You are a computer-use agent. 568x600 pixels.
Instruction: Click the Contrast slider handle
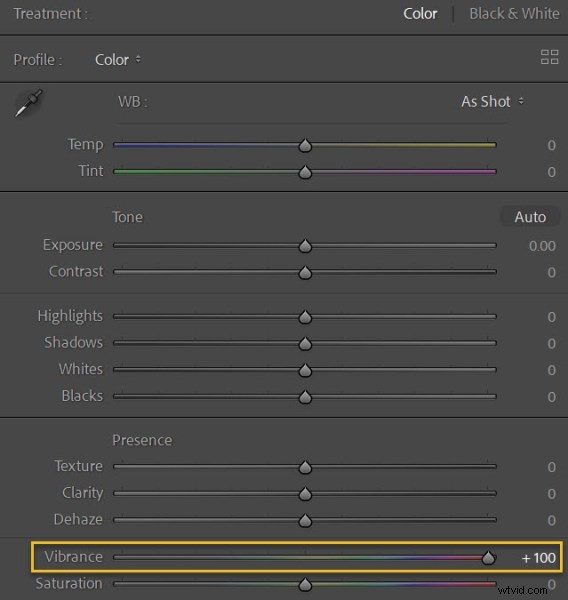(x=305, y=272)
